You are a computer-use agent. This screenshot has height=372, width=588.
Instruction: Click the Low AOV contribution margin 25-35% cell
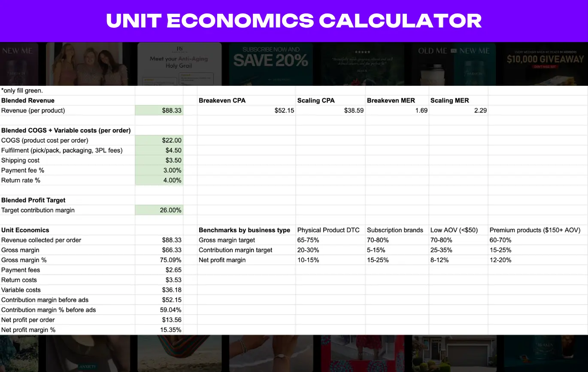[441, 250]
